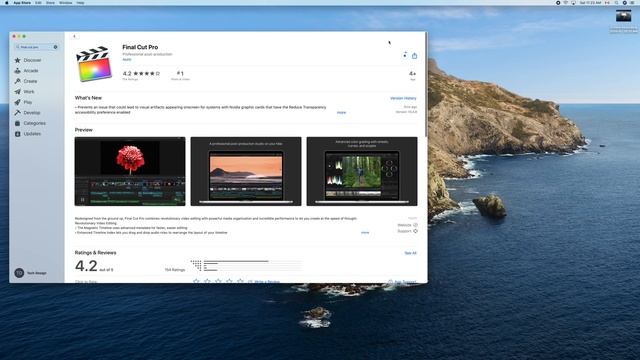The height and width of the screenshot is (360, 640).
Task: Click App Support link at bottom
Action: click(402, 282)
